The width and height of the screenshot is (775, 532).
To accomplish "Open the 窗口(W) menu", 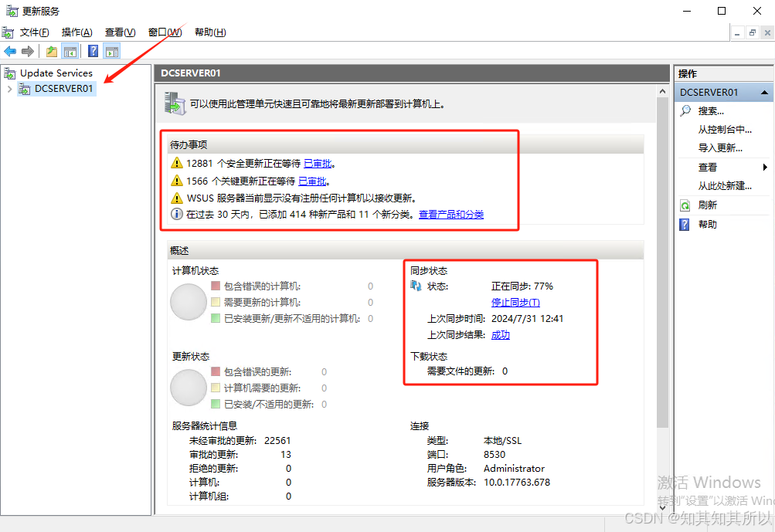I will [x=165, y=32].
